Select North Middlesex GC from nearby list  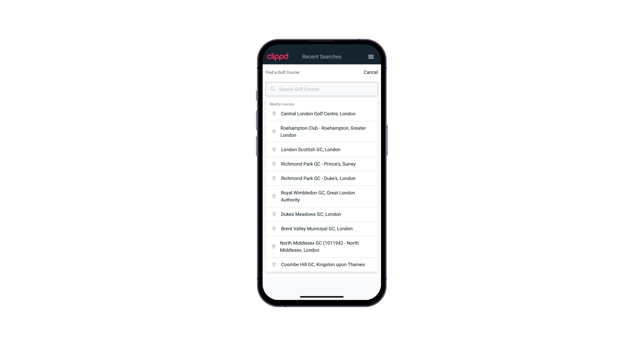322,246
